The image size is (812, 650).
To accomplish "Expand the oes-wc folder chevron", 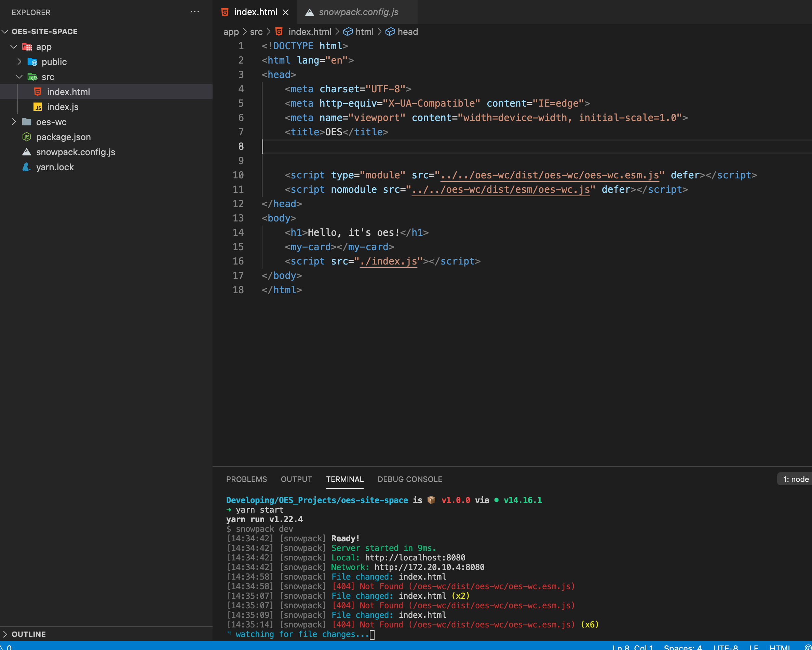I will 14,122.
